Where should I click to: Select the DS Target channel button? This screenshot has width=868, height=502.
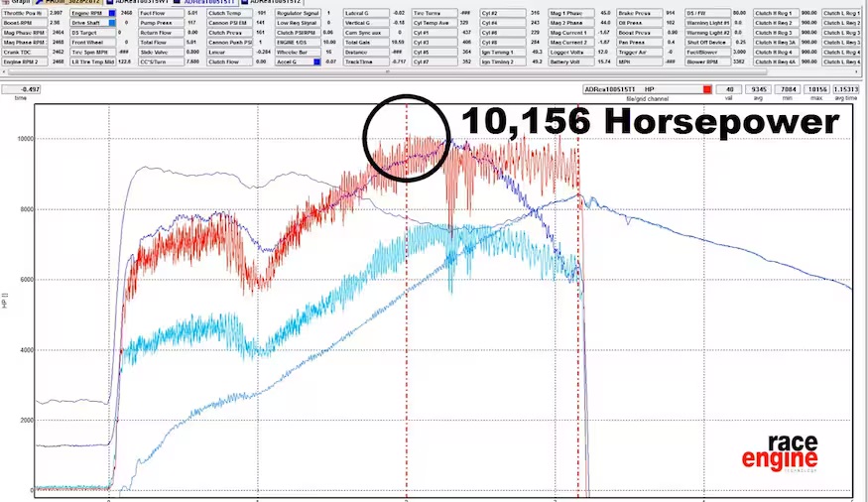93,33
